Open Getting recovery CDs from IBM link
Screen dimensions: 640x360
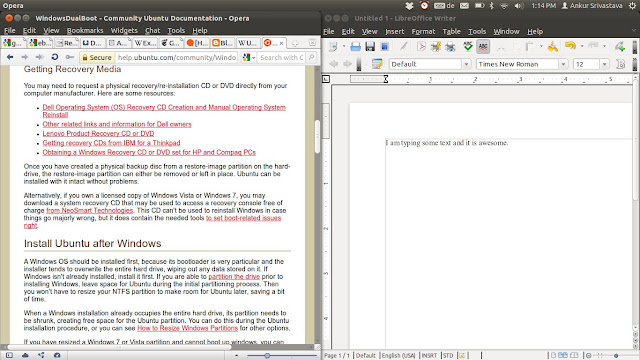tap(111, 143)
